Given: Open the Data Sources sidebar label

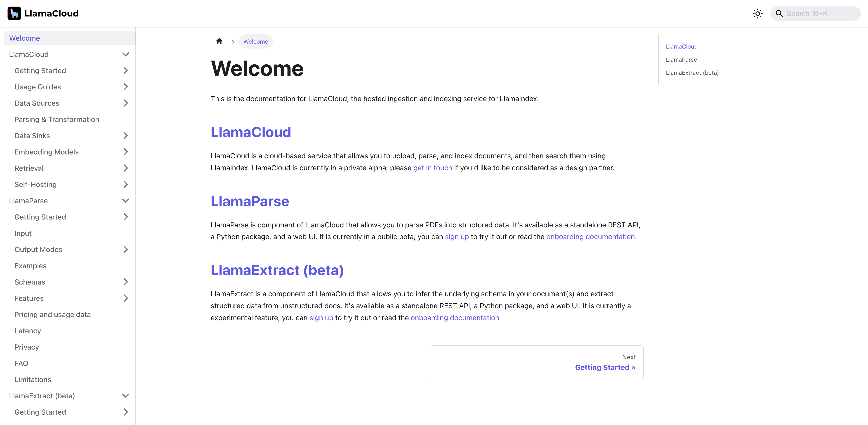Looking at the screenshot, I should (37, 103).
